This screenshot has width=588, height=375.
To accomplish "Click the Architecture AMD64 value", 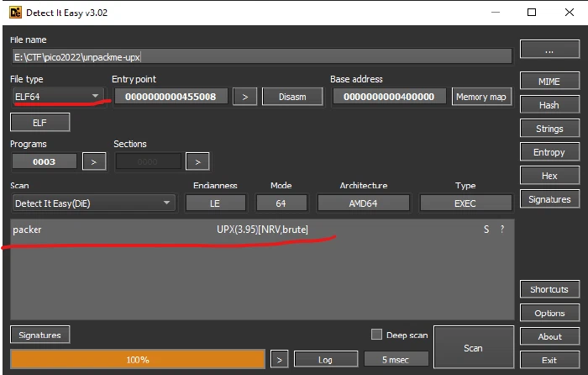I will (x=364, y=203).
